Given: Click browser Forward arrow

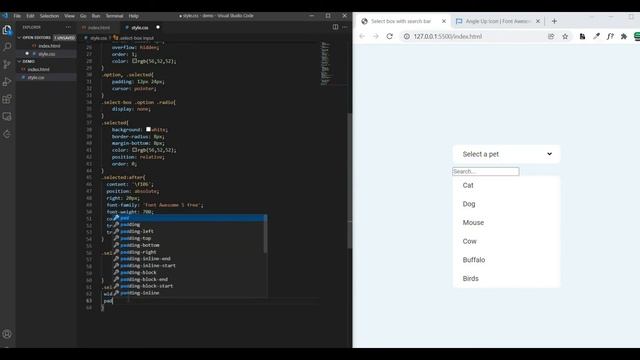Looking at the screenshot, I should pyautogui.click(x=376, y=36).
